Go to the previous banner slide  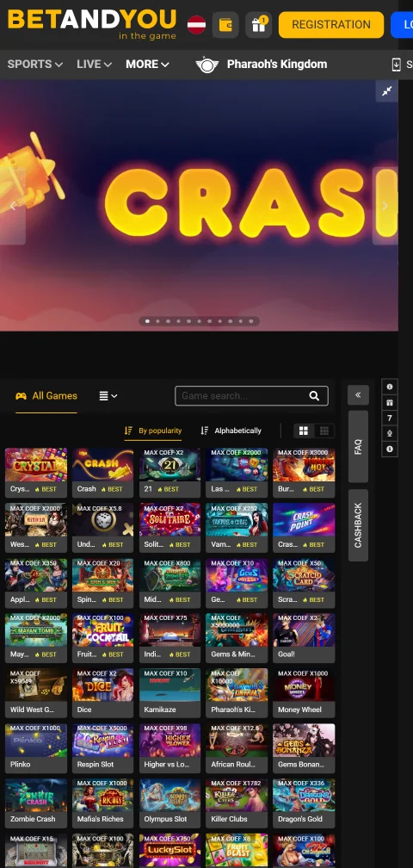(13, 207)
